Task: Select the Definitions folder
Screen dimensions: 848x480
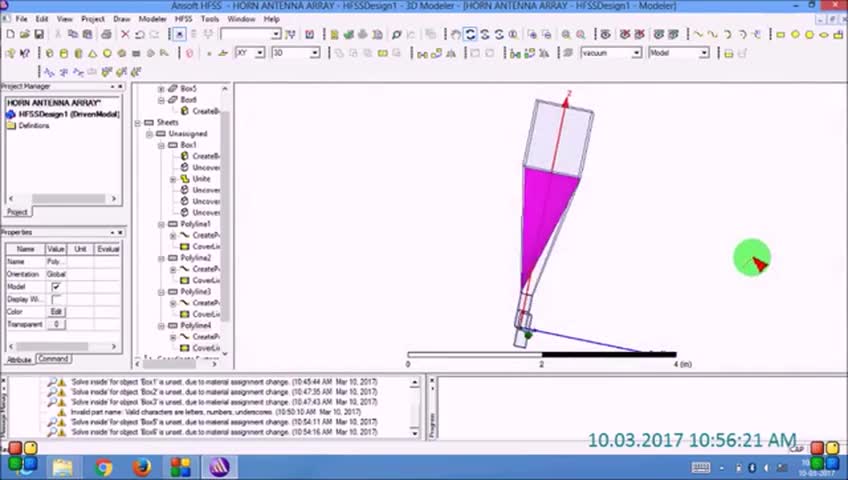Action: [34, 125]
